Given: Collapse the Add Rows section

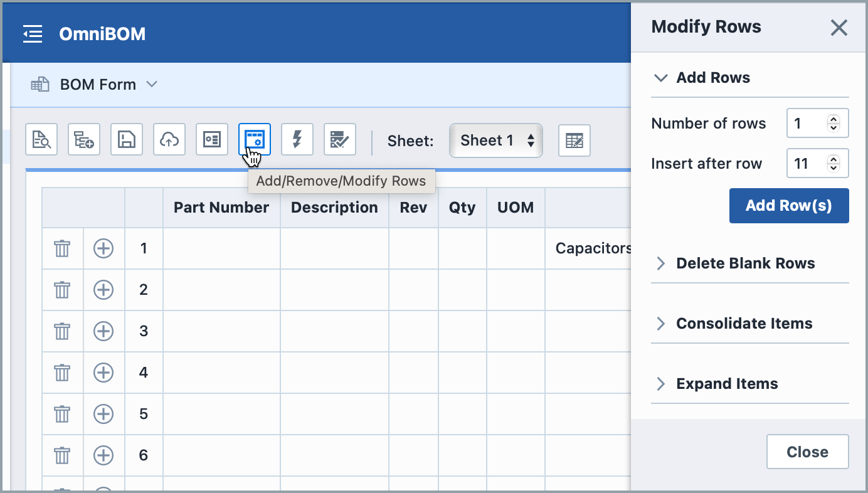Looking at the screenshot, I should 750,78.
